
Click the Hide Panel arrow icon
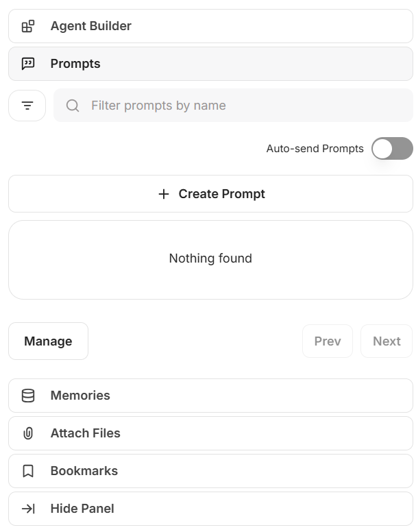click(x=28, y=509)
